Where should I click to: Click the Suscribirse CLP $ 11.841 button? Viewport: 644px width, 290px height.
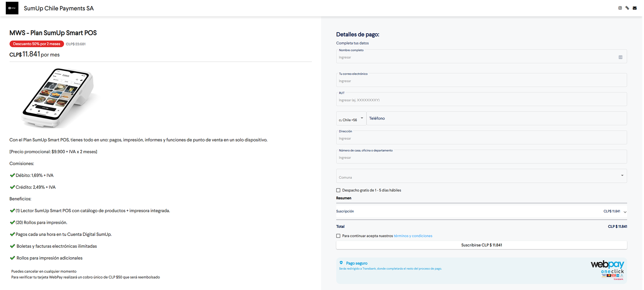tap(481, 245)
